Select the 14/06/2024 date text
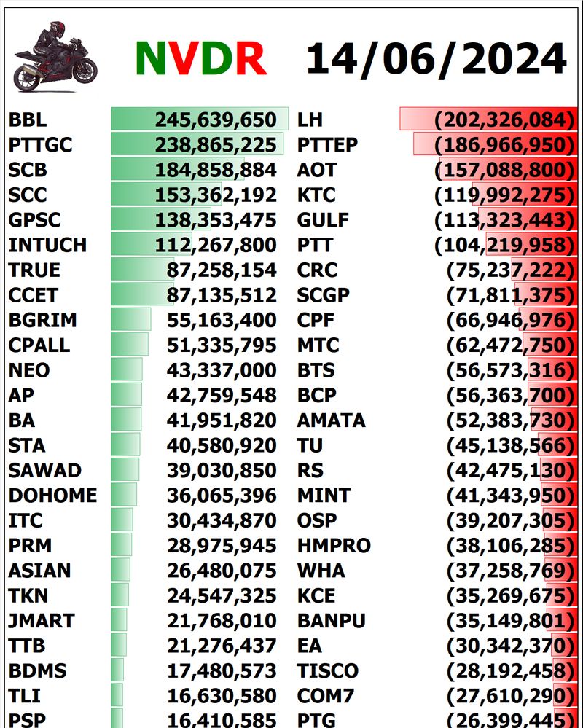 point(436,58)
